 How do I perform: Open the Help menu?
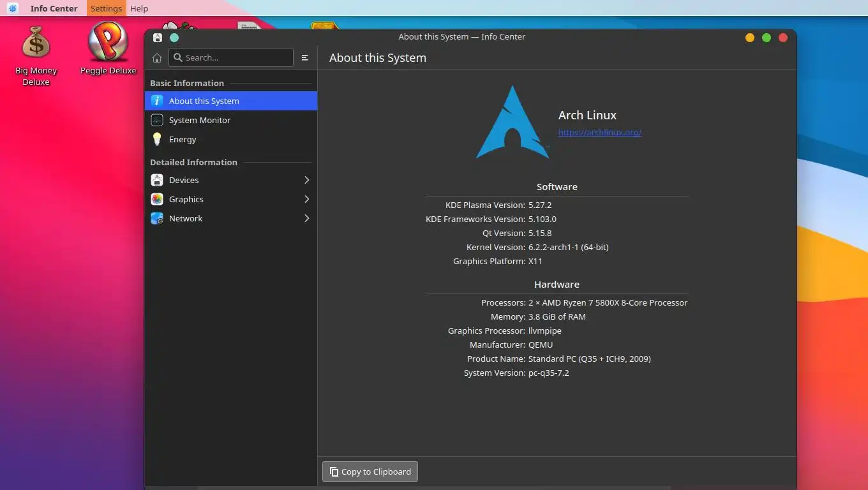click(139, 8)
